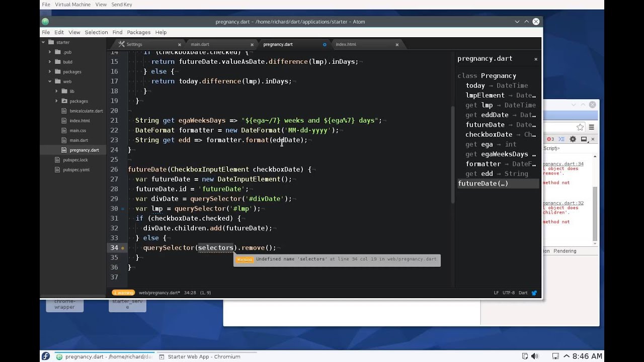Viewport: 644px width, 362px height.
Task: Jump to checkboxDate in the outline
Action: [501, 134]
